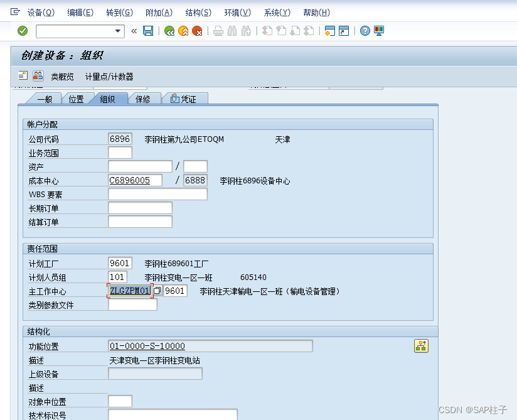517x420 pixels.
Task: Click the 资产 main number input field
Action: (x=140, y=166)
